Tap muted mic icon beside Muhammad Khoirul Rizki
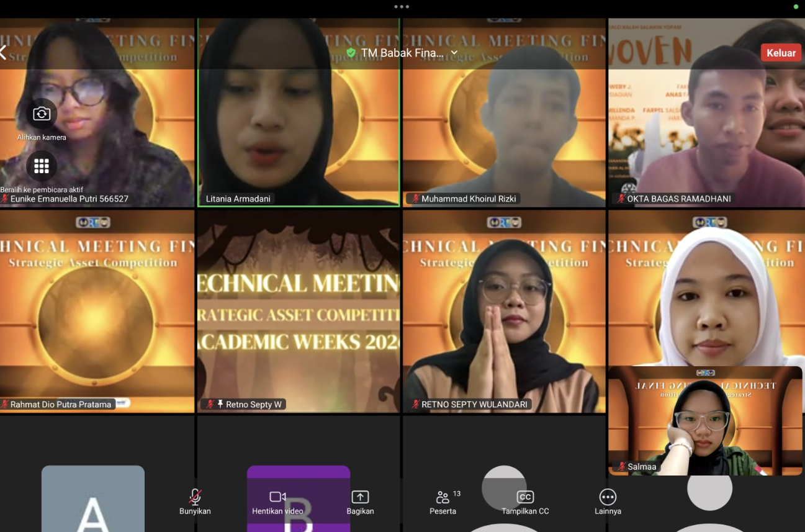The image size is (805, 532). click(x=415, y=199)
